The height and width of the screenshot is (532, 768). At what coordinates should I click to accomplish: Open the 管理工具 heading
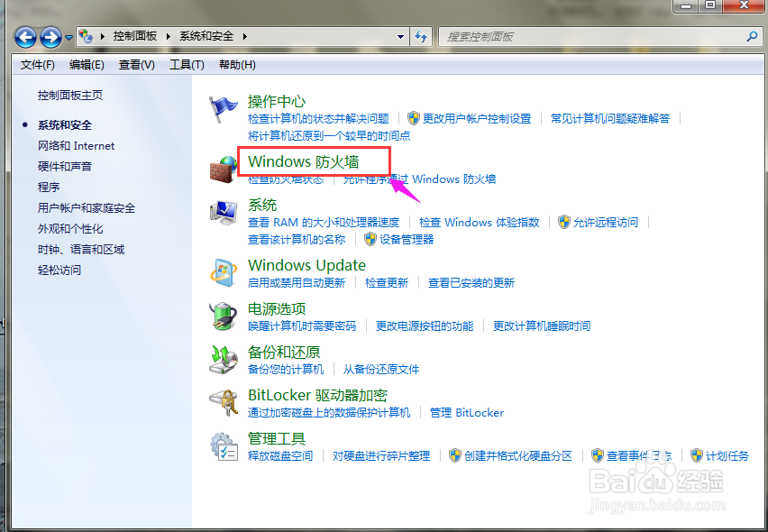276,438
